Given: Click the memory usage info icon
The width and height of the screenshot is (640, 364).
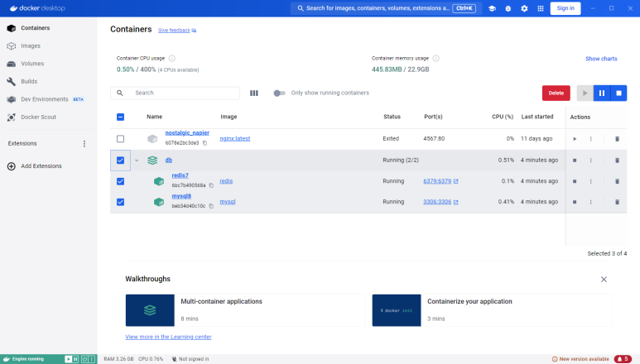Looking at the screenshot, I should click(x=436, y=58).
